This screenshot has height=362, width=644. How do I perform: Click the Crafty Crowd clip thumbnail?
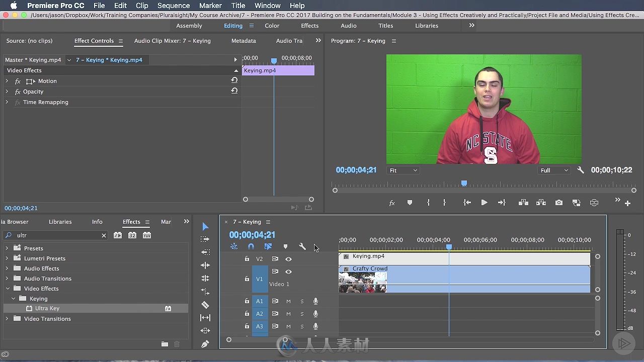[362, 282]
